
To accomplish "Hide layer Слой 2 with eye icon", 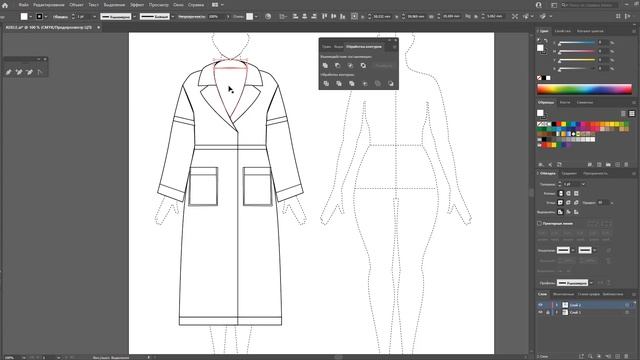I will coord(540,305).
